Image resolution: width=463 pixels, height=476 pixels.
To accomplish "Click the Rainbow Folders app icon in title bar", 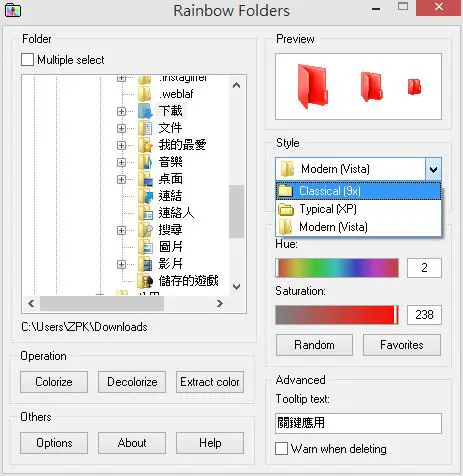I will coord(13,10).
